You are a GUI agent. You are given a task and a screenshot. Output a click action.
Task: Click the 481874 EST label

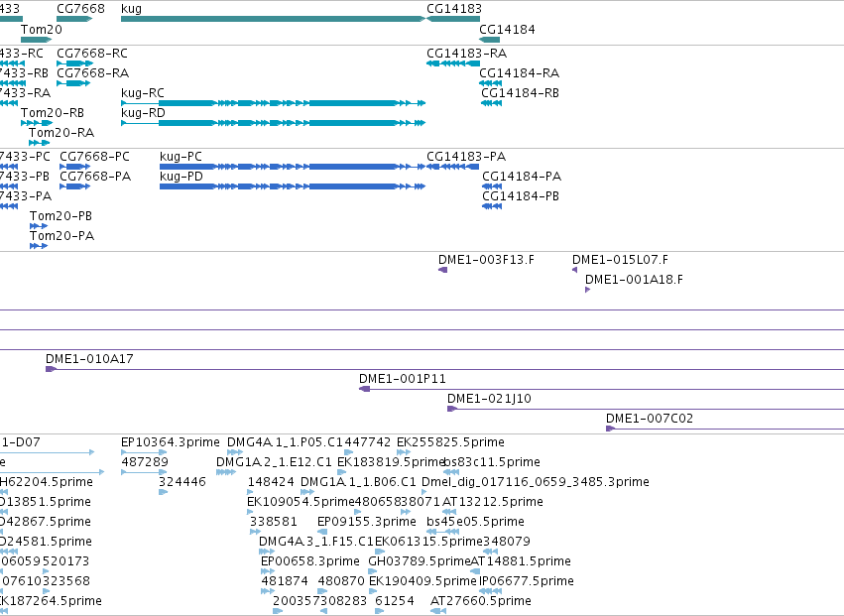point(285,581)
